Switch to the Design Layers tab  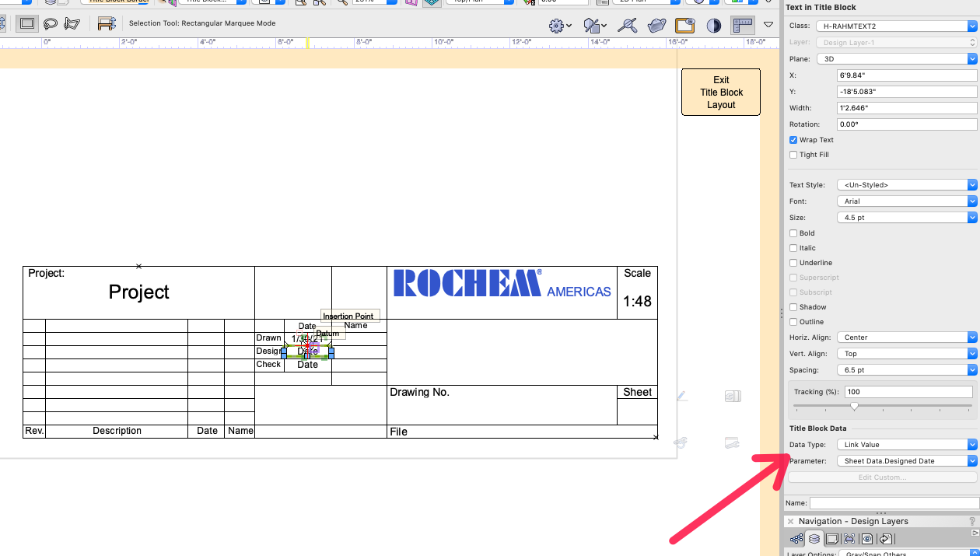coord(814,538)
